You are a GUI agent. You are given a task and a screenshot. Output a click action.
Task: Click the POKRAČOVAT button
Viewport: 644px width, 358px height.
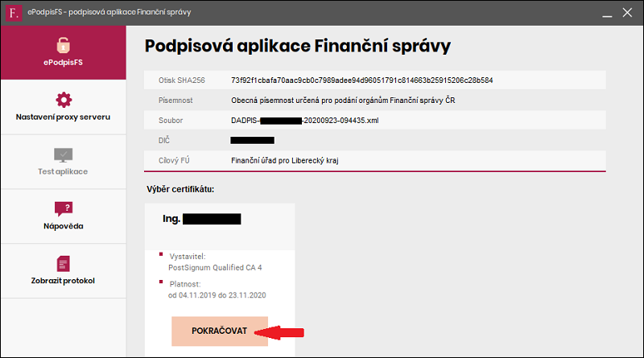pyautogui.click(x=220, y=331)
